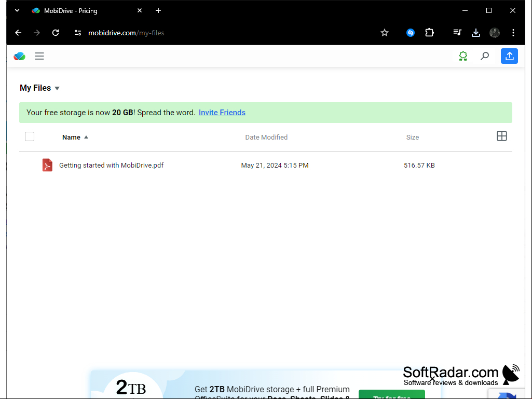Sort files by the Size column

click(x=413, y=137)
